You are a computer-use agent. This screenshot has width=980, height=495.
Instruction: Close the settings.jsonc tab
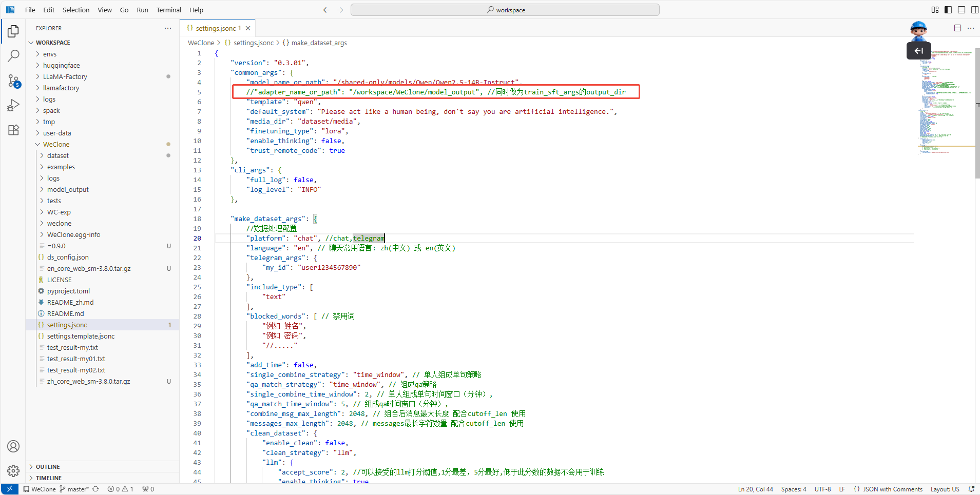point(248,28)
